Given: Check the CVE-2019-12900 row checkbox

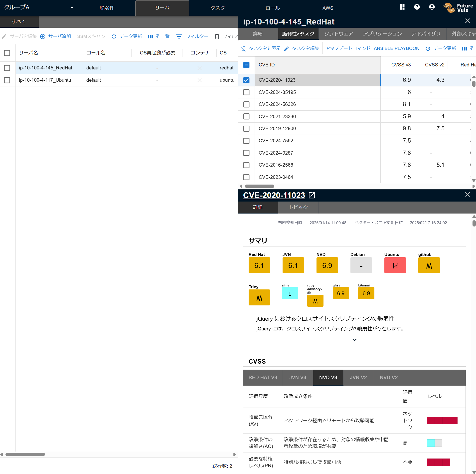Looking at the screenshot, I should (246, 129).
